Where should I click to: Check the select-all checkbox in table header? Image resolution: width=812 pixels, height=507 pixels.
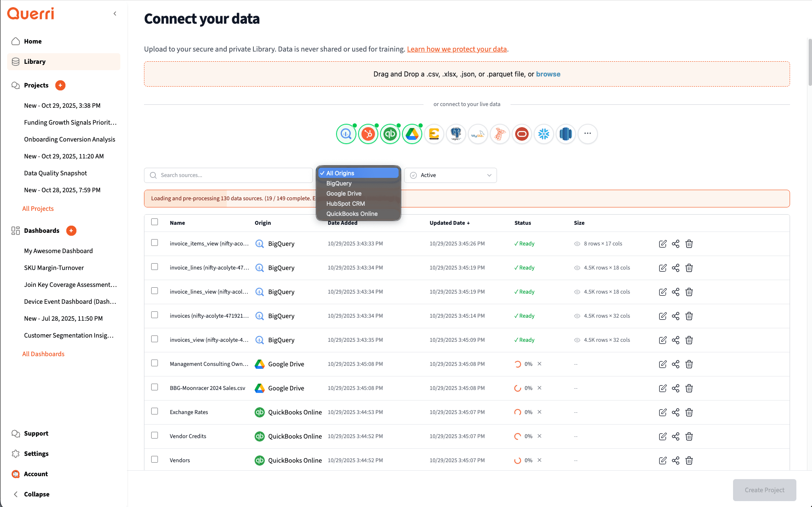click(x=155, y=222)
